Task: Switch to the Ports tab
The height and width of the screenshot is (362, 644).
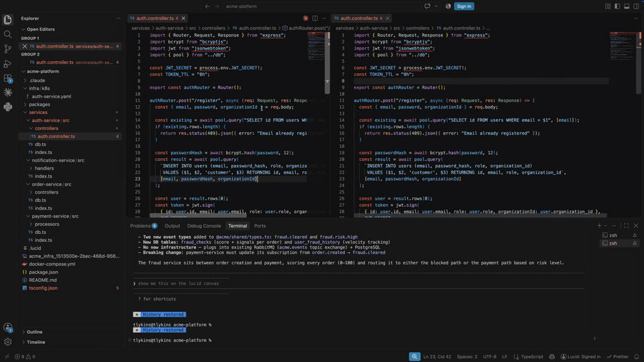Action: tap(260, 226)
